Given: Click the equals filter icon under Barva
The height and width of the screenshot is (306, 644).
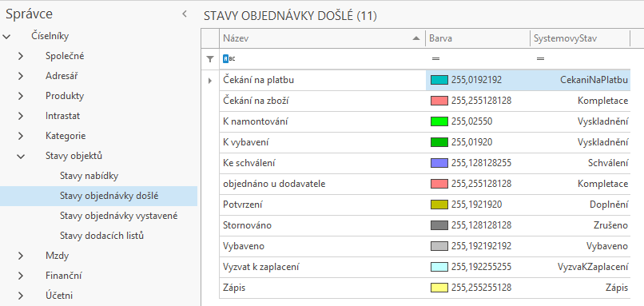Looking at the screenshot, I should (435, 59).
